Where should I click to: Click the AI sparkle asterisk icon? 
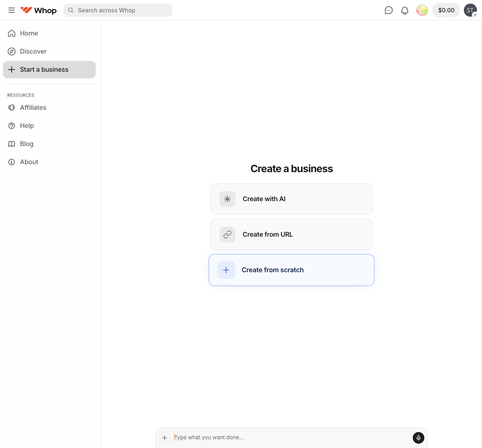point(227,199)
